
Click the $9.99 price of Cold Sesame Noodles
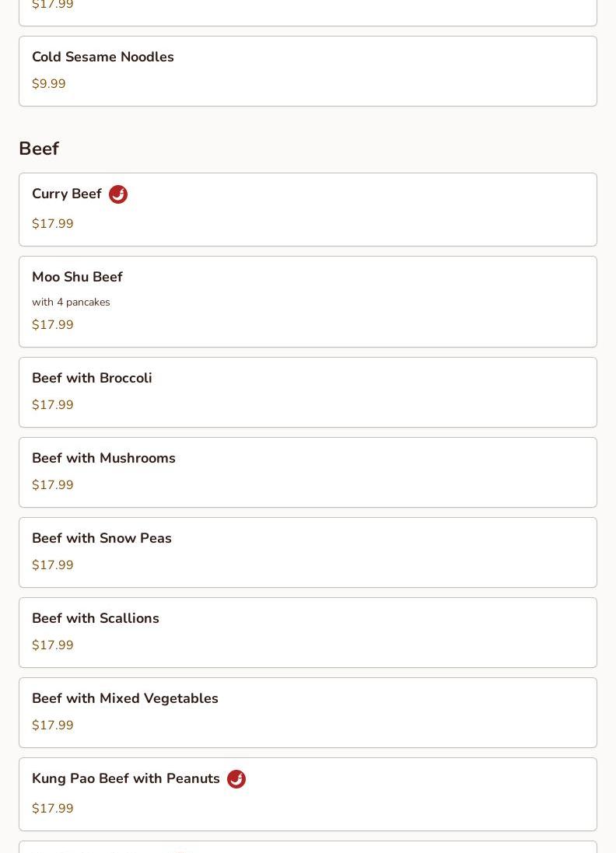pos(49,84)
